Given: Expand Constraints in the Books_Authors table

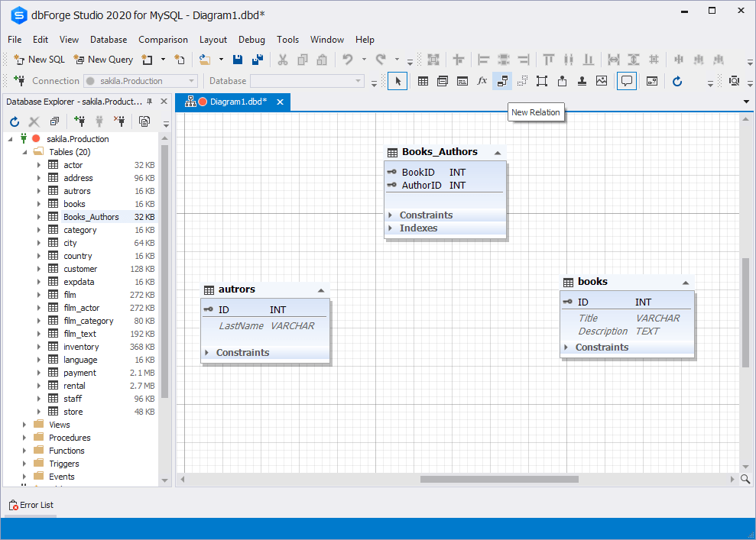Looking at the screenshot, I should pyautogui.click(x=390, y=215).
